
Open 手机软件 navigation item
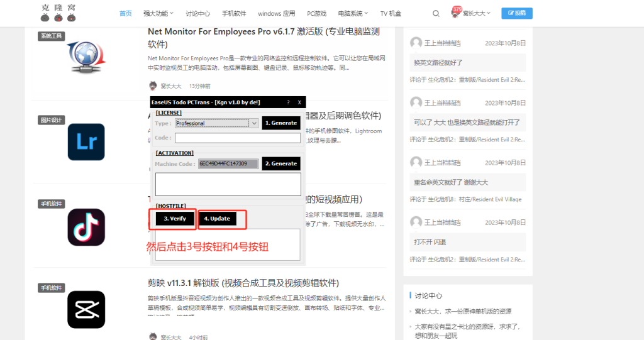[234, 14]
